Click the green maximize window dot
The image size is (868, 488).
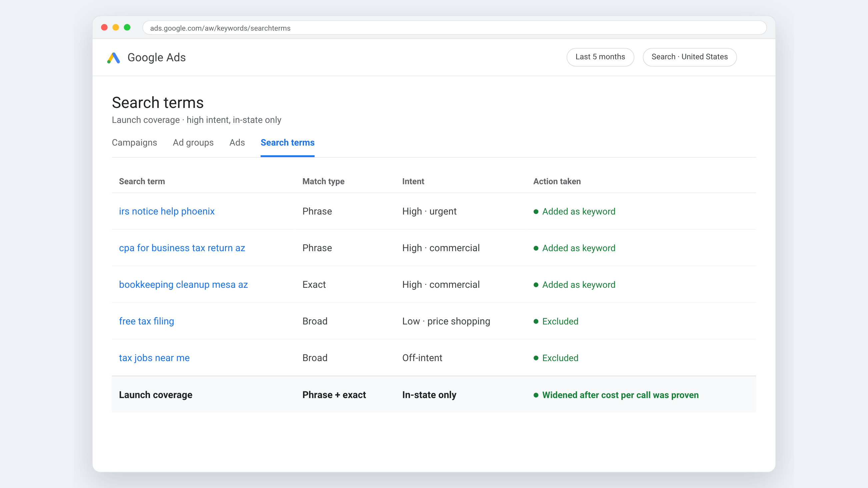click(127, 28)
